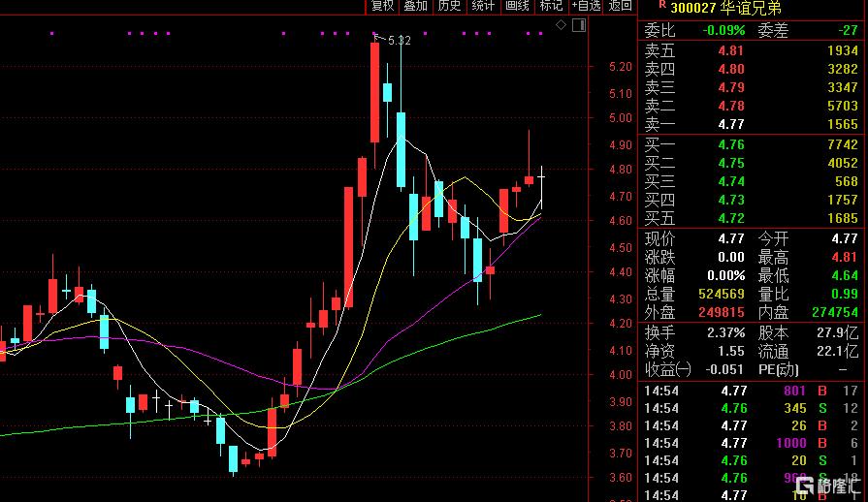Click the 叠加 overlay button
The width and height of the screenshot is (868, 502).
(x=415, y=6)
